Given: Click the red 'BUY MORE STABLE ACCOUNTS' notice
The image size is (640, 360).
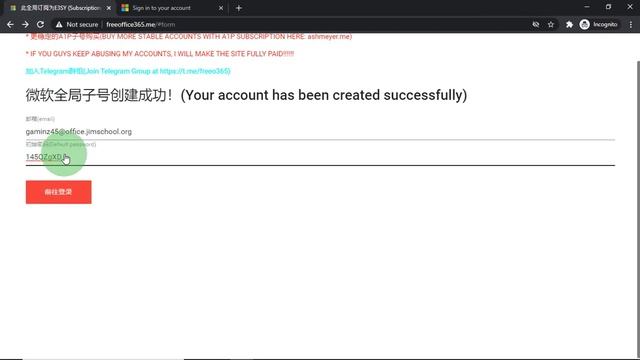Looking at the screenshot, I should coord(189,37).
